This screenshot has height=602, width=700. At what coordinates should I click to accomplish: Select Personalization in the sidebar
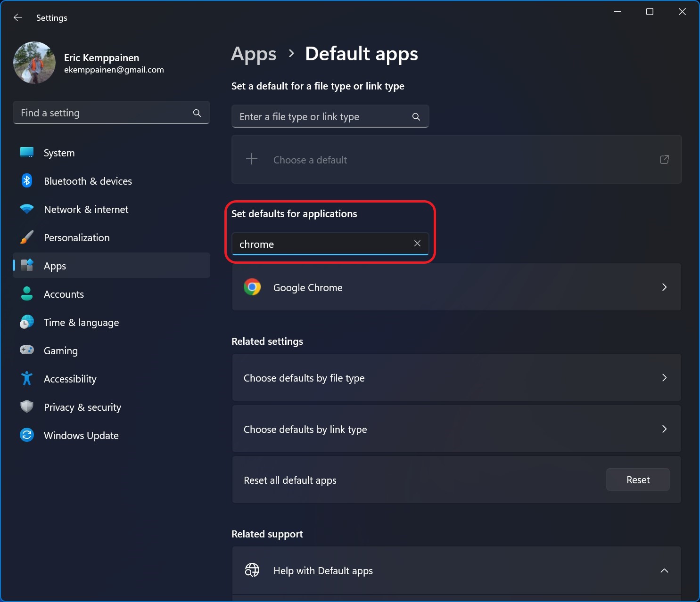coord(111,238)
